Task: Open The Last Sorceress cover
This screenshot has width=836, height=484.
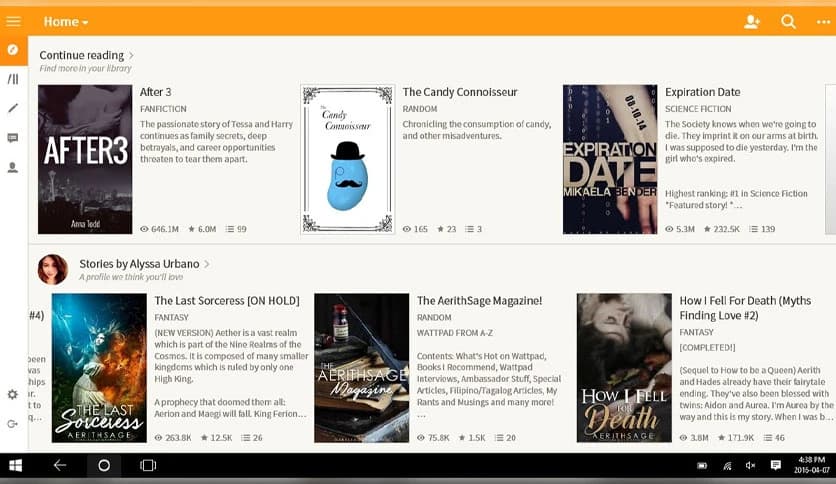Action: coord(99,368)
